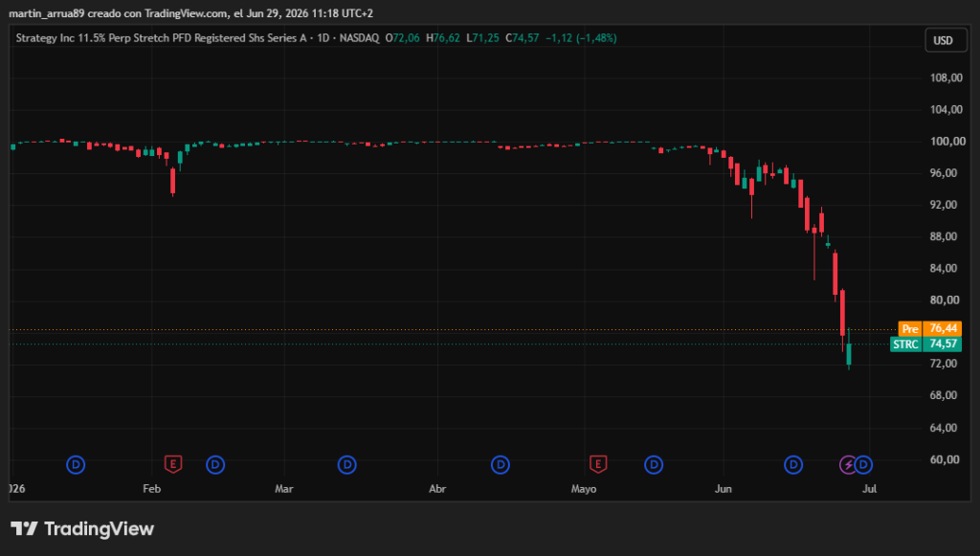Click the open value O72,06
The height and width of the screenshot is (556, 980).
coord(403,38)
